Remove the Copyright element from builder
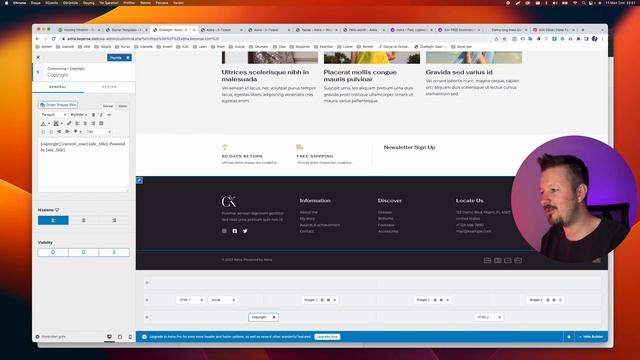The height and width of the screenshot is (360, 640). [274, 317]
